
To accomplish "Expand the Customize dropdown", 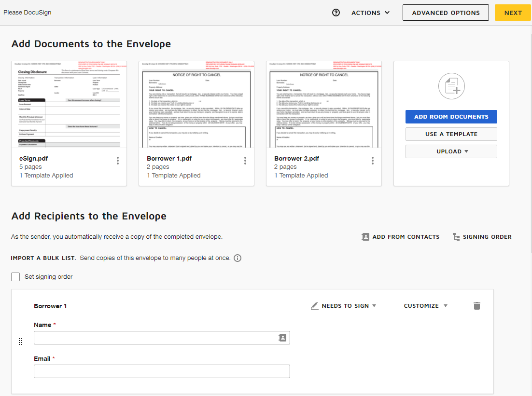I will click(425, 306).
